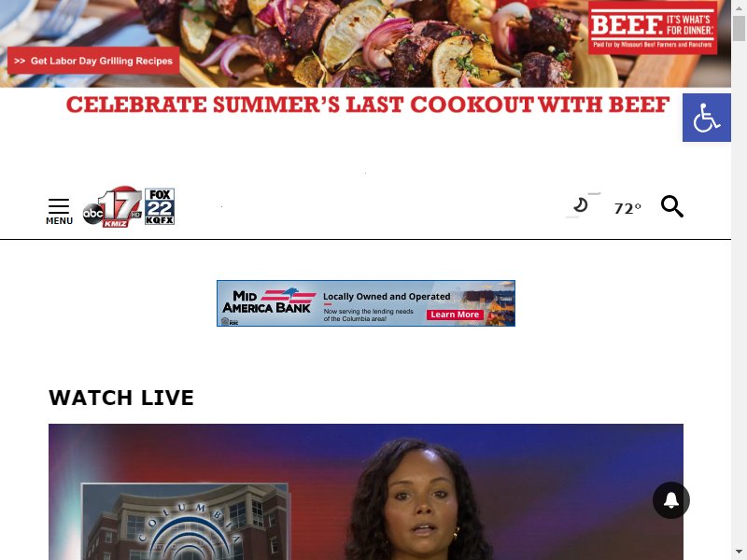Screen dimensions: 747x560
Task: View the 72° temperature forecast
Action: [627, 208]
